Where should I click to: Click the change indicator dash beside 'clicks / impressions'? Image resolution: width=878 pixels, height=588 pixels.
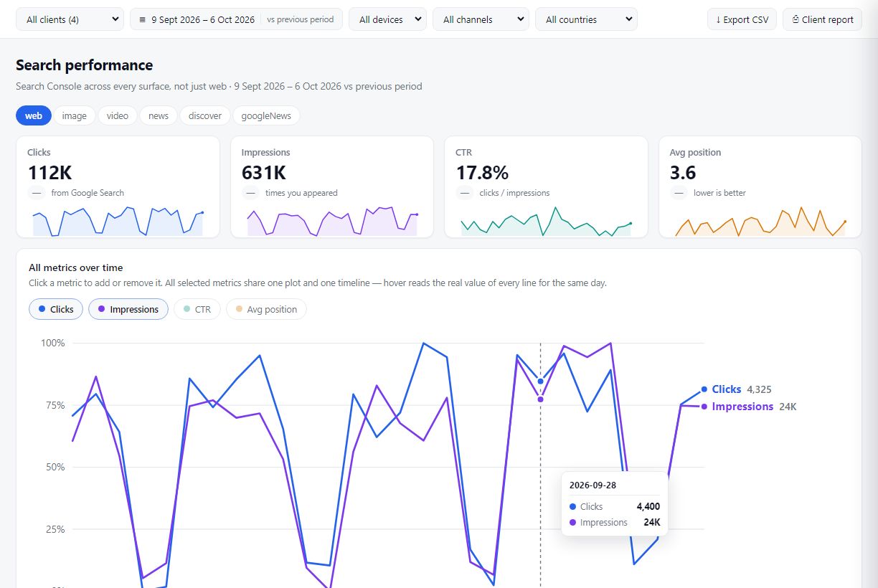465,193
